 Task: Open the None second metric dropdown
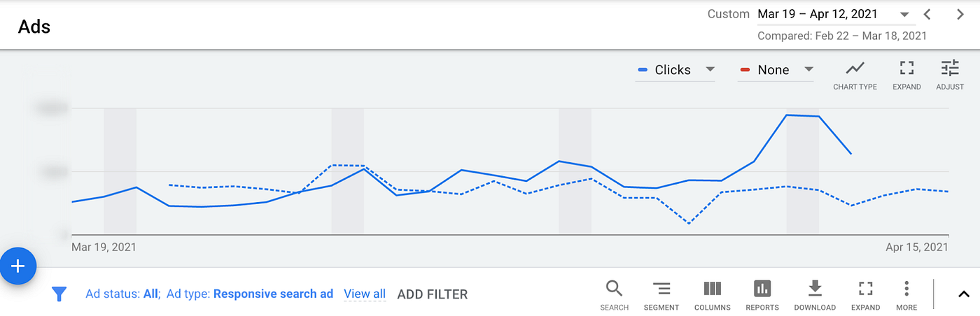tap(776, 70)
